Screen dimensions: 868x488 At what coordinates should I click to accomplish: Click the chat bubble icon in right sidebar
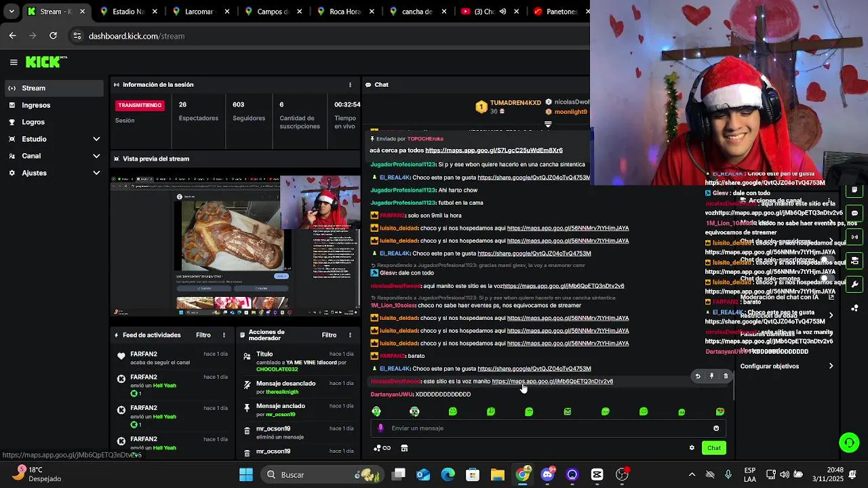[854, 213]
